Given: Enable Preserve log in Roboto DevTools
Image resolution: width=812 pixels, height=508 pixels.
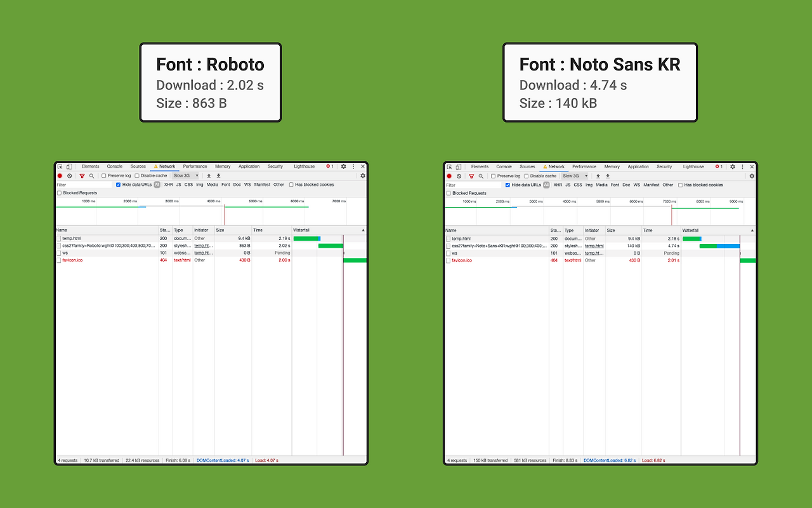Looking at the screenshot, I should (x=104, y=176).
